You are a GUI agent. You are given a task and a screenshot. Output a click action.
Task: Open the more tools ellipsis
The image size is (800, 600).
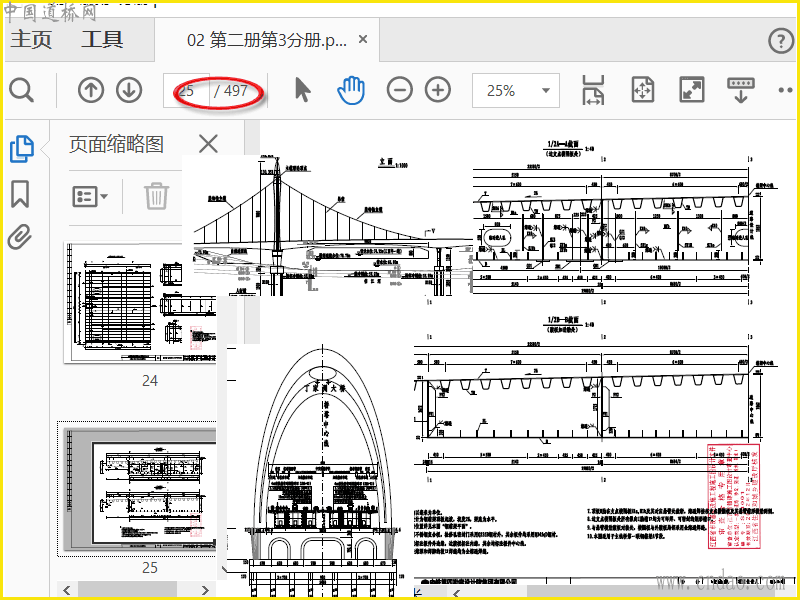(x=786, y=90)
